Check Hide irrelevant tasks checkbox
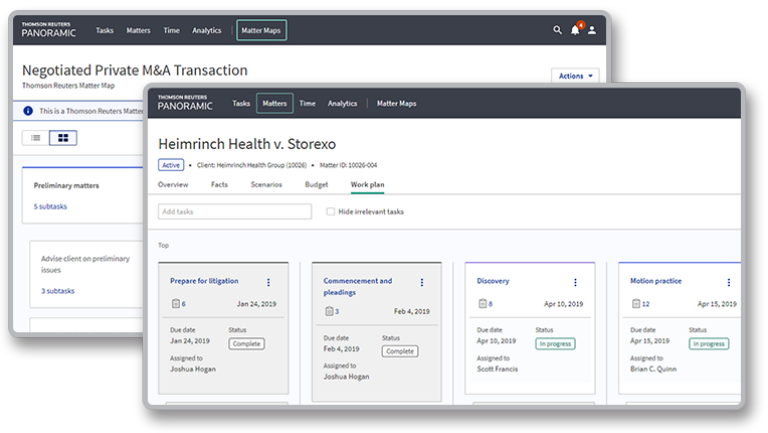This screenshot has width=768, height=433. click(331, 212)
